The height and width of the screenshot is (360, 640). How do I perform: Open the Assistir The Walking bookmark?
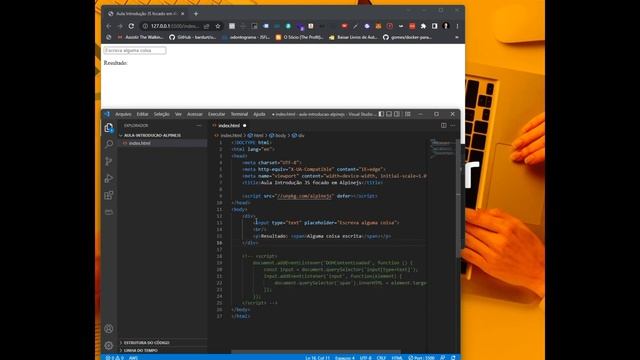click(140, 37)
